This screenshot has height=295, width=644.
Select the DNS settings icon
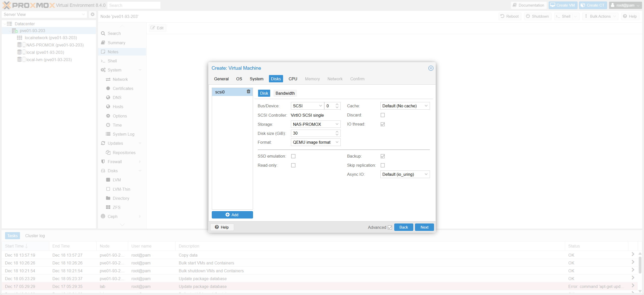[x=108, y=97]
